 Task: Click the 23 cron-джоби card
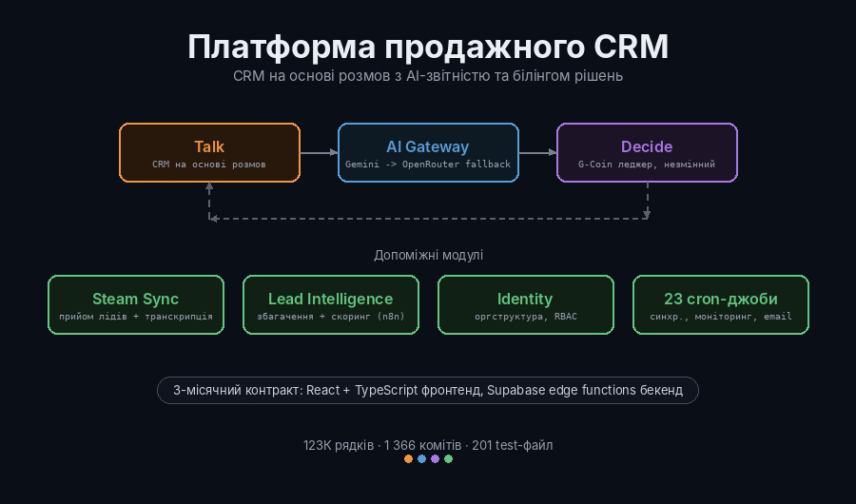pyautogui.click(x=721, y=304)
